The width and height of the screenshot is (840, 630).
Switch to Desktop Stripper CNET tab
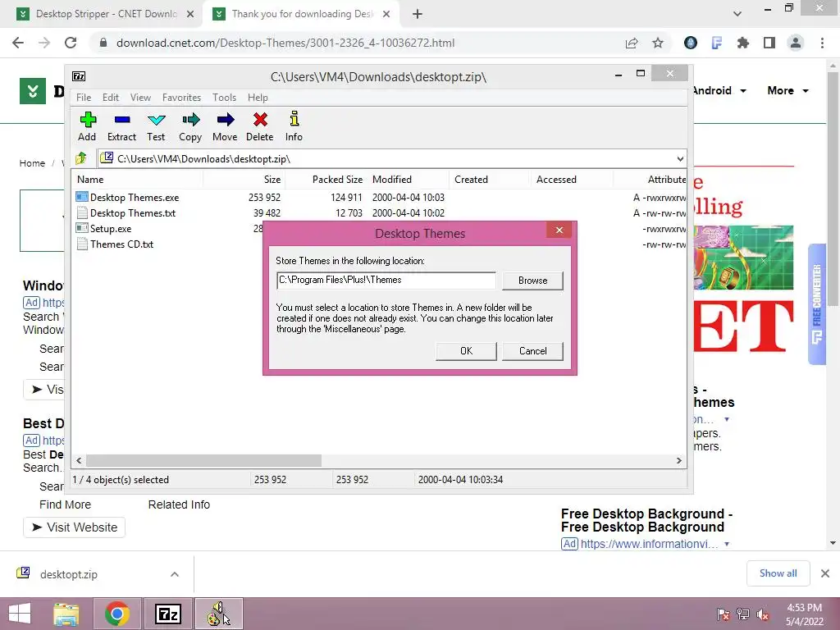(x=105, y=14)
